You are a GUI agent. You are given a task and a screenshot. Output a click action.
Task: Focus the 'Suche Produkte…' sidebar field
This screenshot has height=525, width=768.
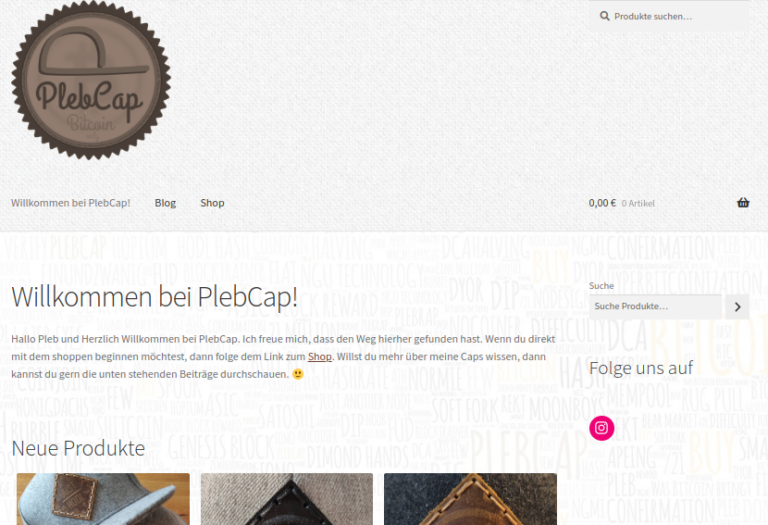[655, 307]
